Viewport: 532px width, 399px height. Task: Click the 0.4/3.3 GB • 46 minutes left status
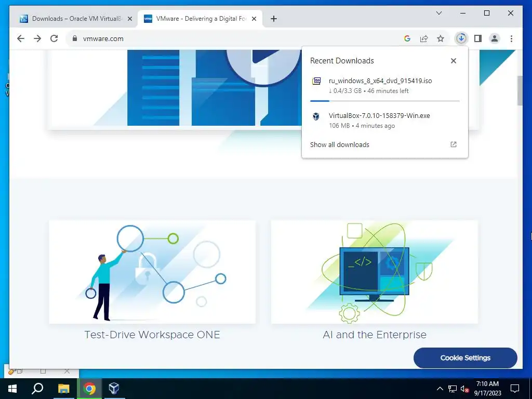pos(368,91)
